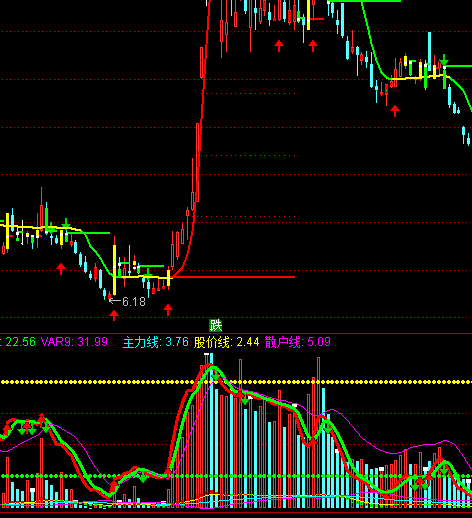This screenshot has height=518, width=472.
Task: Select the red up arrow right of the 6.18 label
Action: (x=168, y=310)
